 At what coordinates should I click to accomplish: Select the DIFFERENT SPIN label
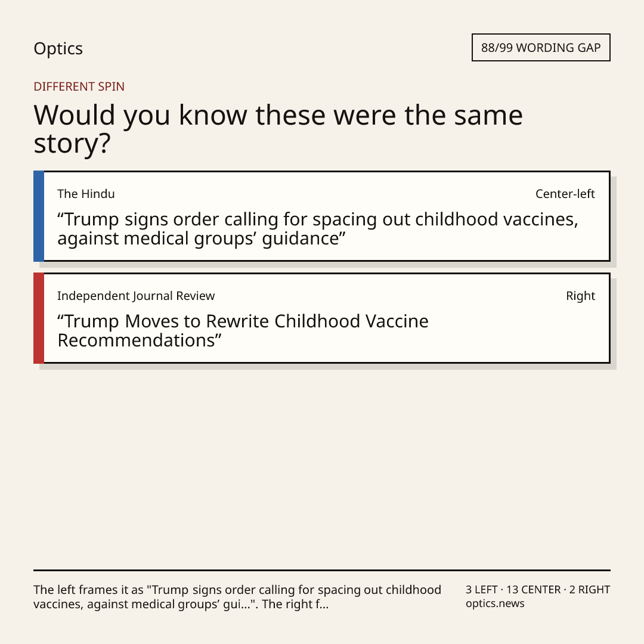coord(79,86)
